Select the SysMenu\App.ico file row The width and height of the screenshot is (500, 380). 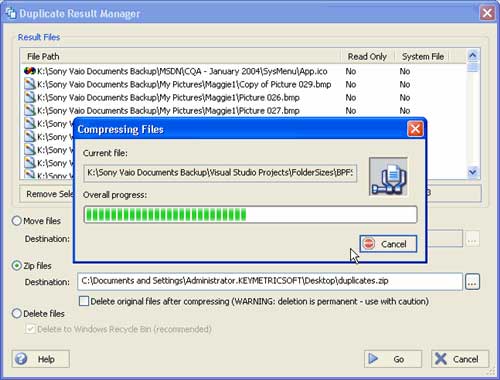(x=243, y=71)
